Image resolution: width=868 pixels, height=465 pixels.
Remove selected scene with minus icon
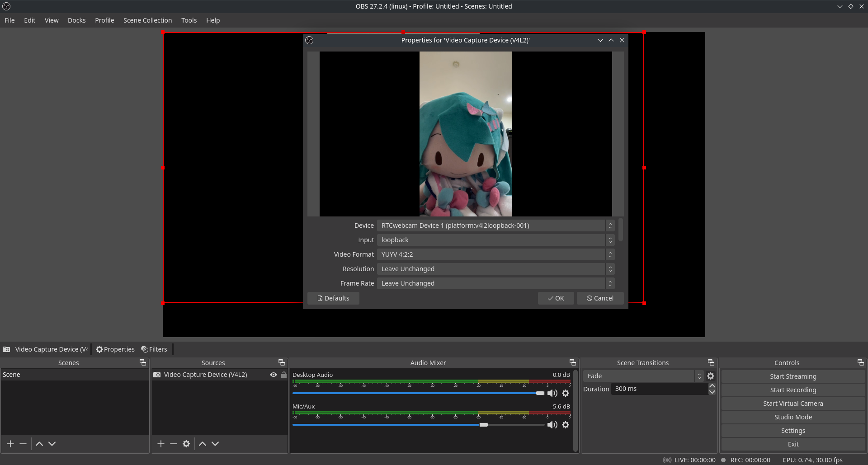point(23,444)
